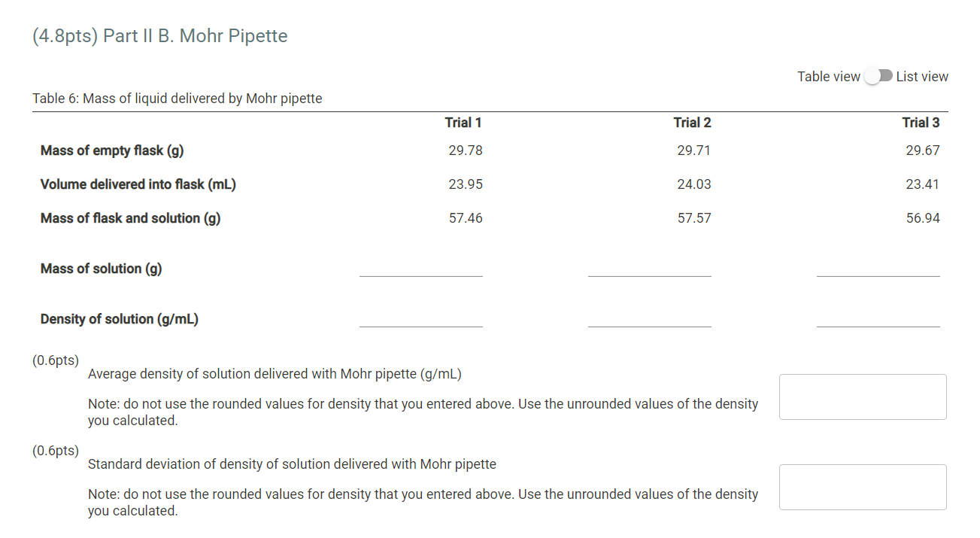Click the Standard deviation answer box
Screen dimensions: 980x538
(862, 487)
